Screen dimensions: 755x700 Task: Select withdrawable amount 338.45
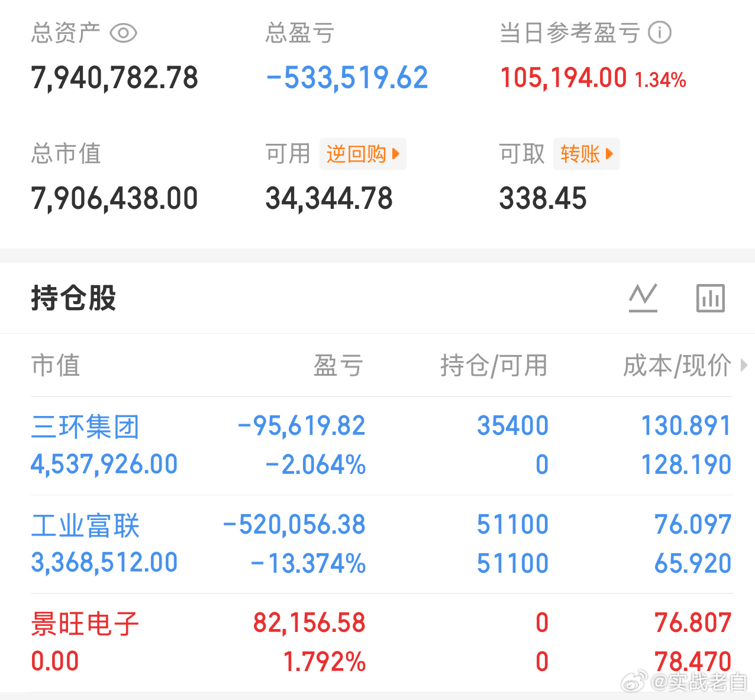[543, 198]
